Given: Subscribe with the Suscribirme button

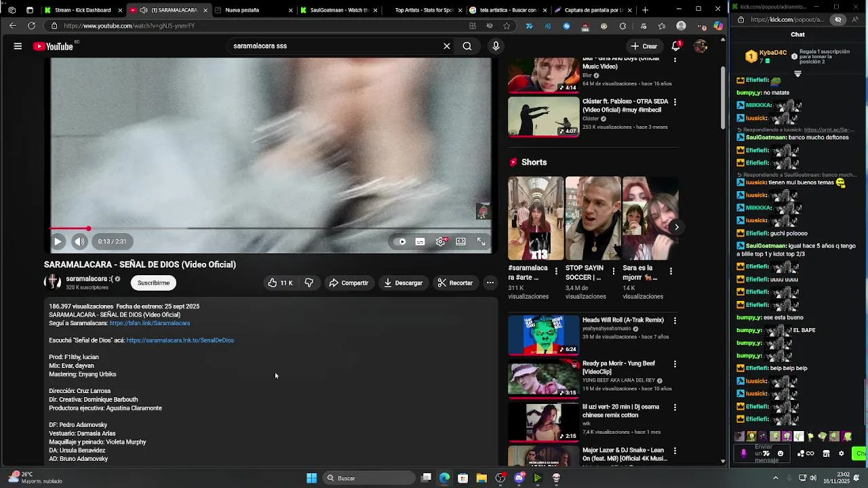Looking at the screenshot, I should click(x=153, y=283).
